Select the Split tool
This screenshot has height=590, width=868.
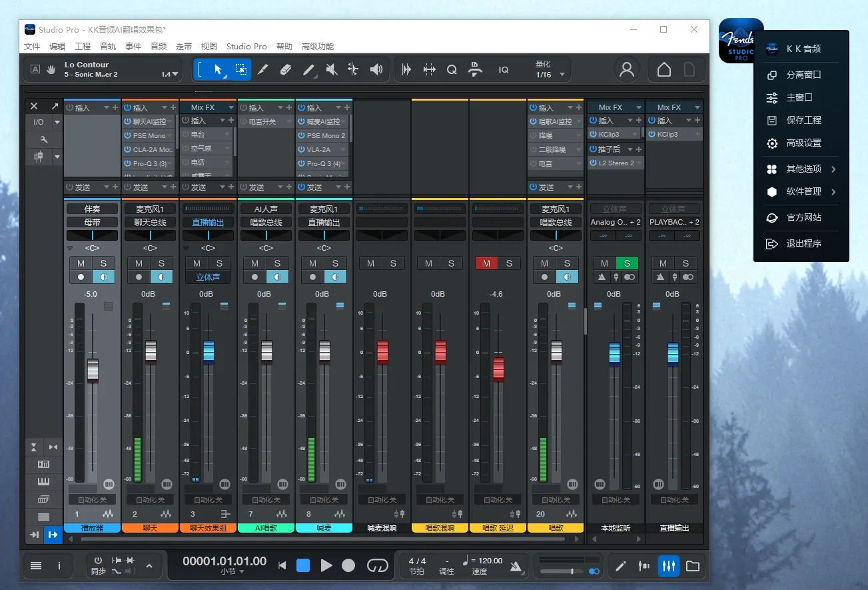coord(353,69)
